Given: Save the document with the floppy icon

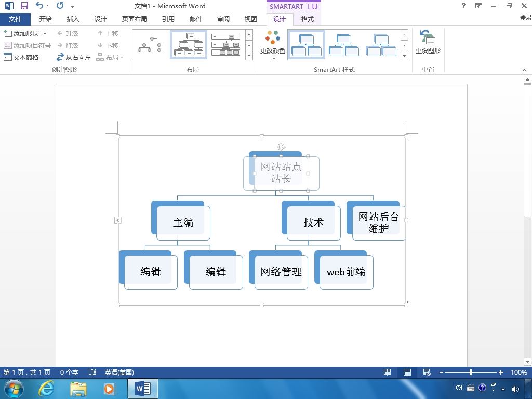Looking at the screenshot, I should (x=24, y=6).
